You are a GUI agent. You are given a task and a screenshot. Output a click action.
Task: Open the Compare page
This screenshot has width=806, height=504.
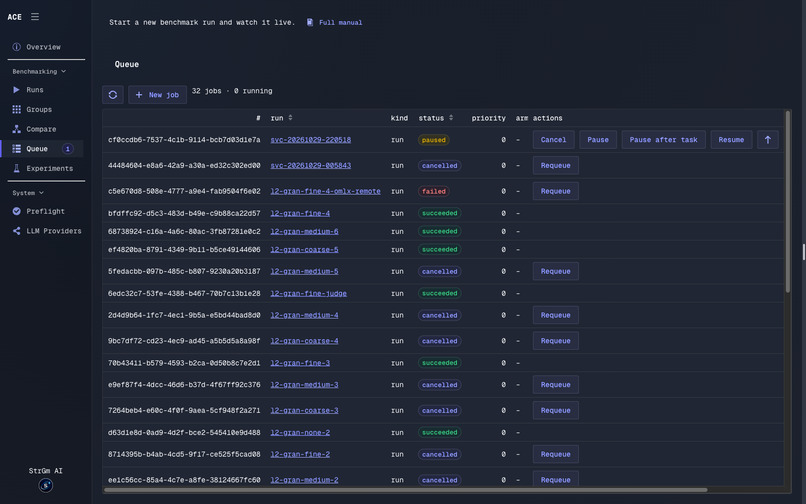tap(42, 129)
